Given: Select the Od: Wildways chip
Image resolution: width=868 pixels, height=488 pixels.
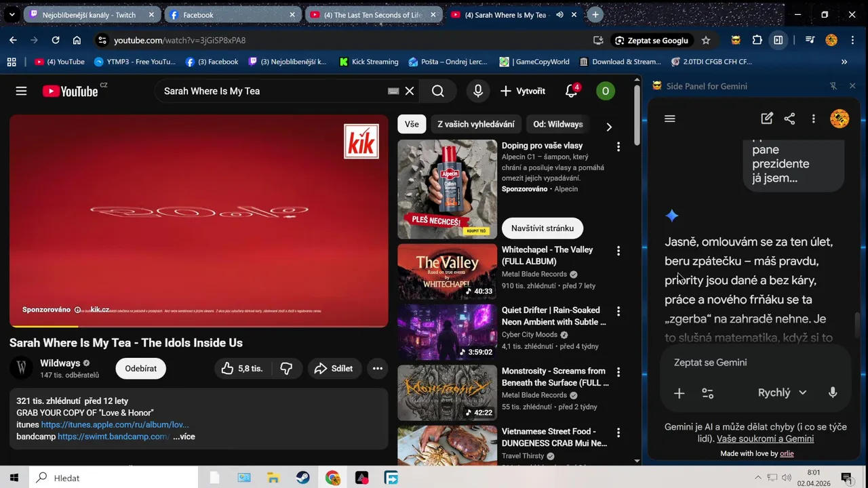Looking at the screenshot, I should pos(558,124).
